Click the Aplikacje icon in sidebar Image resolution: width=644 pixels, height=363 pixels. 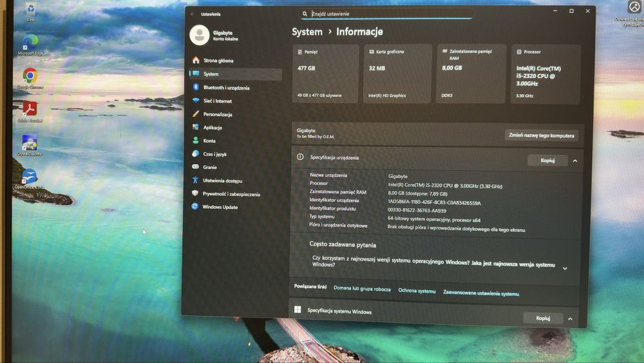pyautogui.click(x=196, y=127)
